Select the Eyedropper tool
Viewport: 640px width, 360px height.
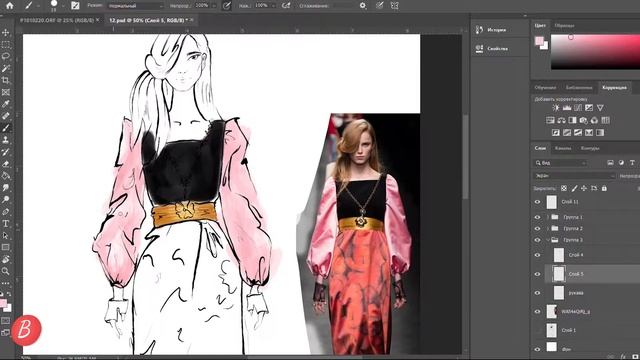6,104
